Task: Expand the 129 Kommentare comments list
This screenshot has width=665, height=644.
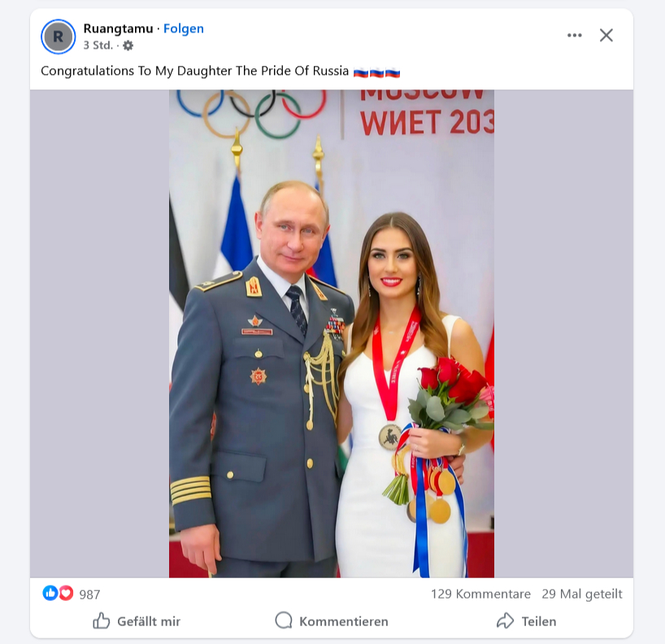Action: pos(480,594)
